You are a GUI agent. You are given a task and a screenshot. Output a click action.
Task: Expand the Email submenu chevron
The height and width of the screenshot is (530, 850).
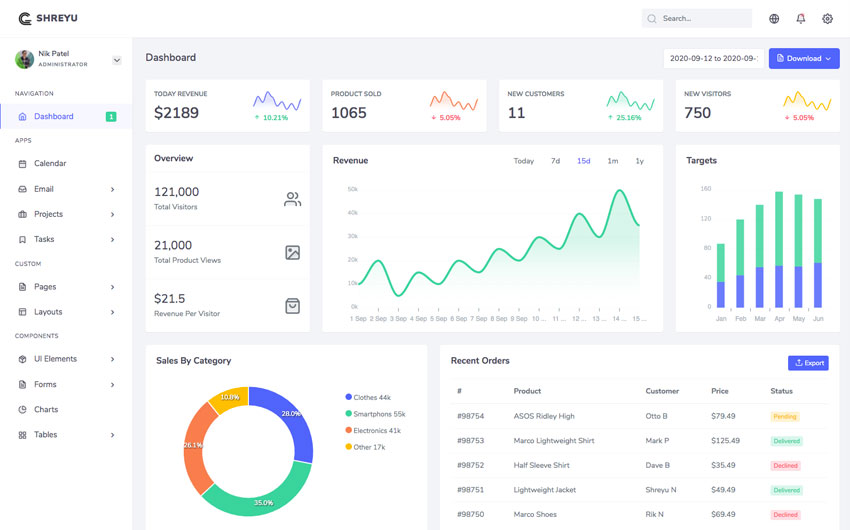112,189
